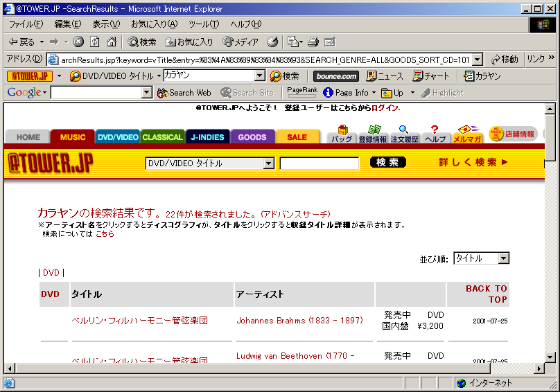Click the ログイン login link
This screenshot has width=560, height=392.
[385, 108]
